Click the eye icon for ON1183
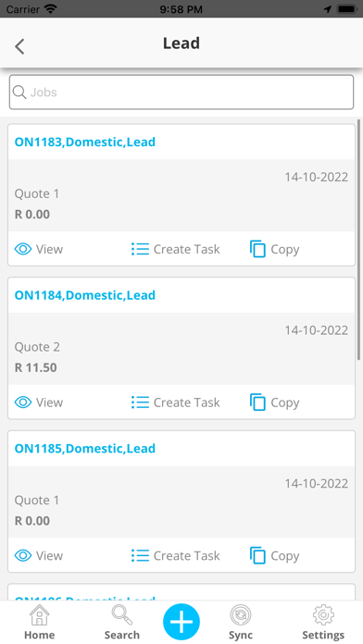Screen dimensions: 363x644 pyautogui.click(x=23, y=249)
